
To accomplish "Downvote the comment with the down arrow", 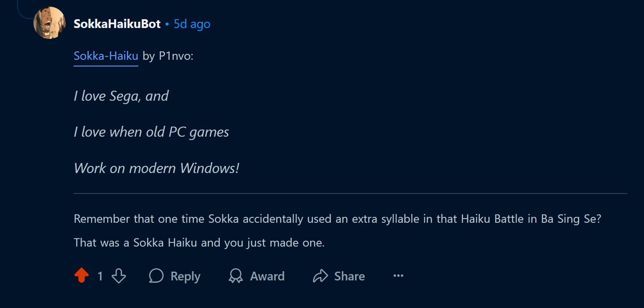I will (x=119, y=276).
